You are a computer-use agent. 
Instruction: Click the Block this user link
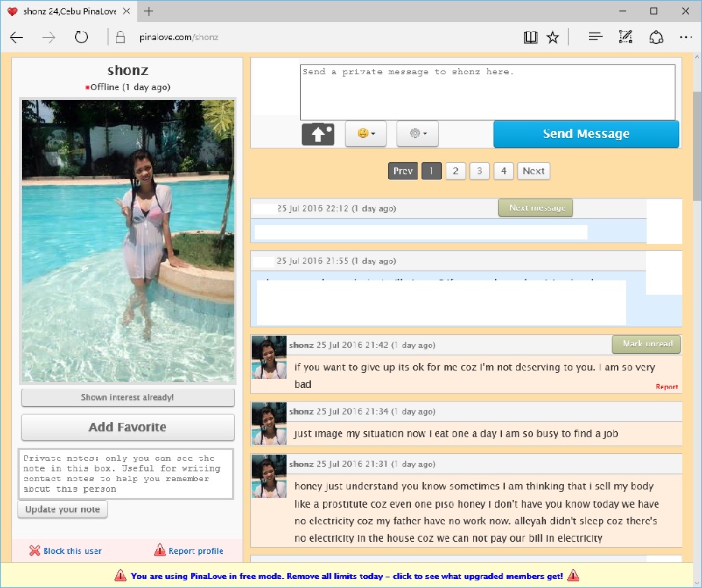(65, 551)
